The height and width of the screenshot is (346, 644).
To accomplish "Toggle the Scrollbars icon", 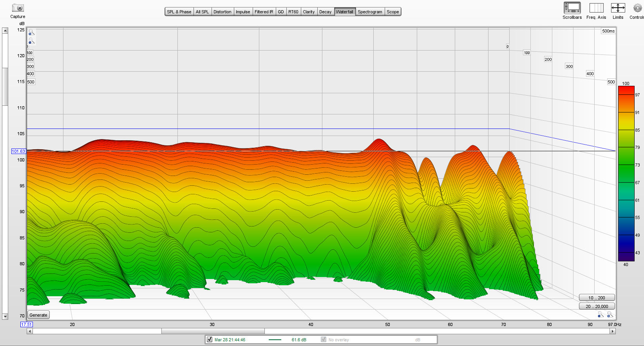I will click(572, 8).
